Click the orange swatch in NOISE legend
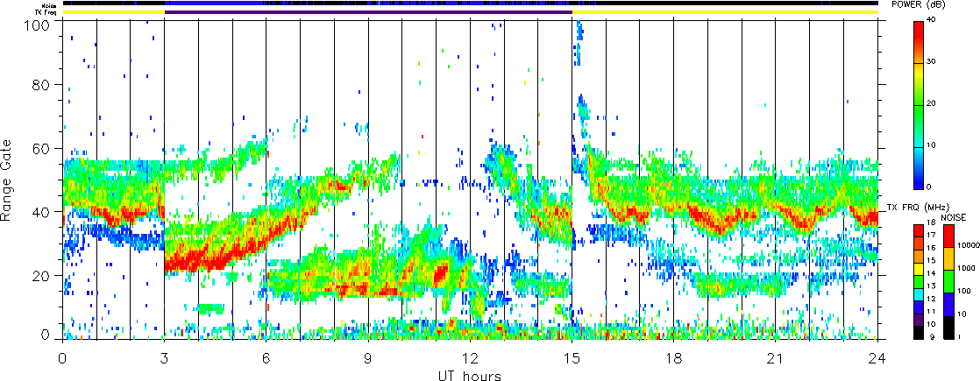The image size is (980, 381). point(948,259)
